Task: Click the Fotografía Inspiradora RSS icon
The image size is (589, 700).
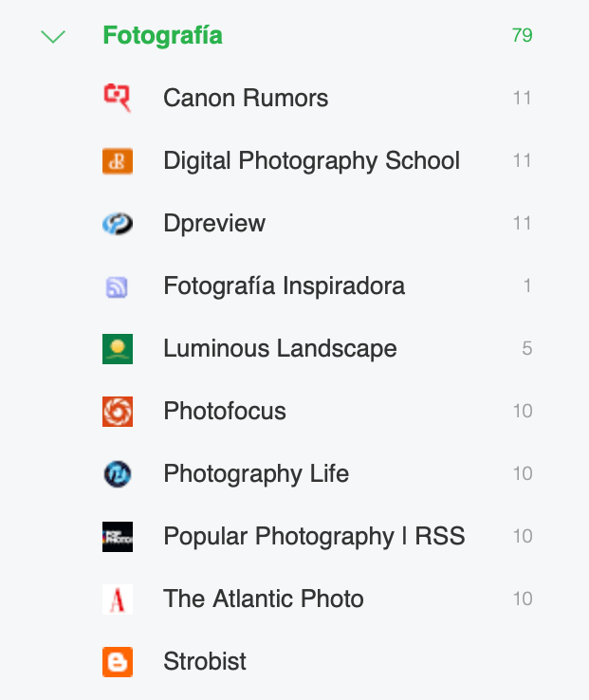Action: coord(118,286)
